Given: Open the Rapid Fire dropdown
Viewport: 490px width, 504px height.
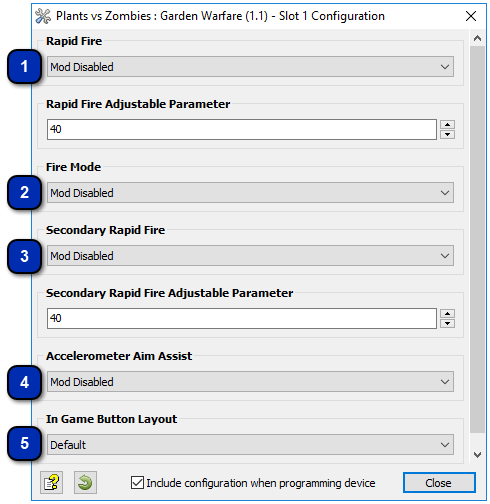Looking at the screenshot, I should (250, 67).
